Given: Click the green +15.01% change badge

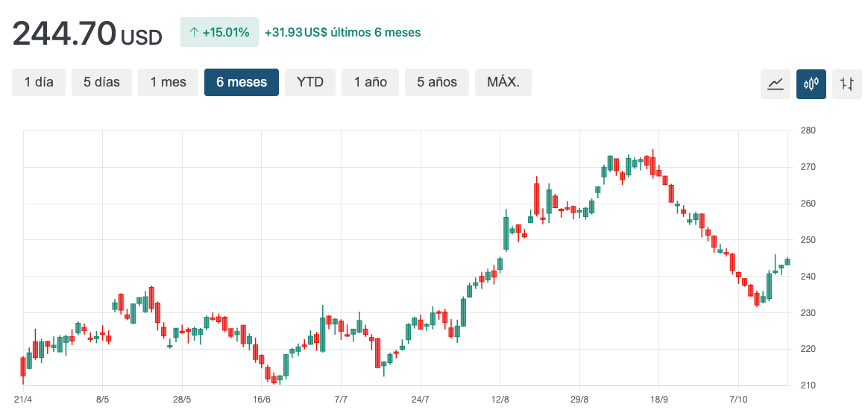Looking at the screenshot, I should 219,32.
